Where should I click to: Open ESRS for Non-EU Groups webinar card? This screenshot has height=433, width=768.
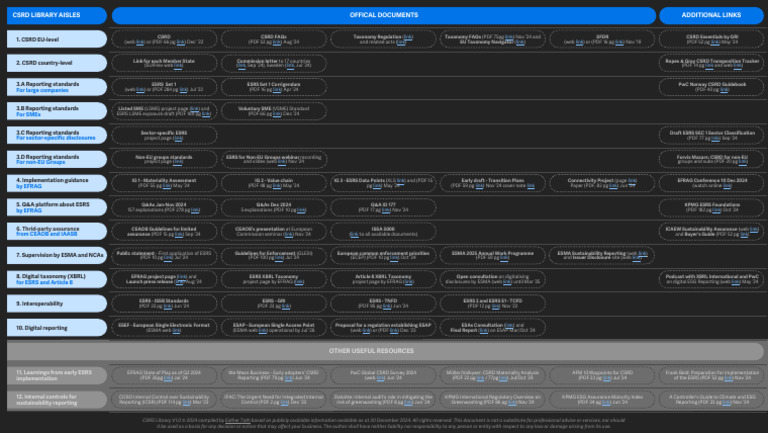coord(274,159)
